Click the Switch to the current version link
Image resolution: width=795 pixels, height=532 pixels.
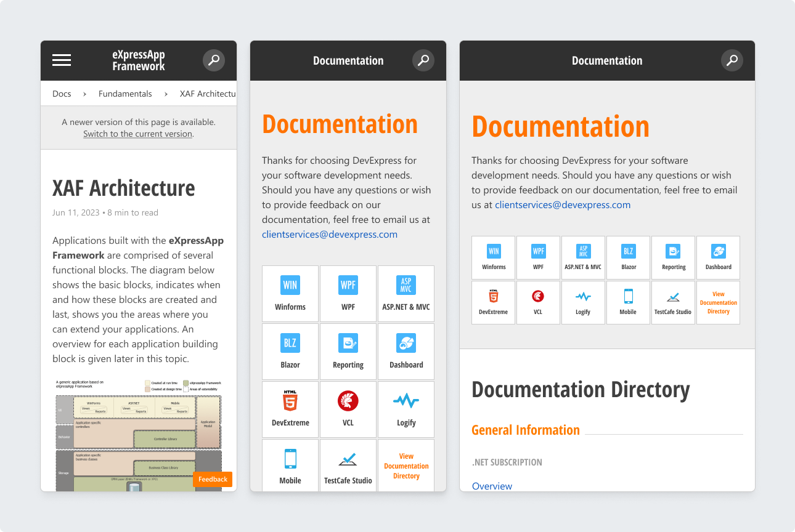[x=138, y=134]
